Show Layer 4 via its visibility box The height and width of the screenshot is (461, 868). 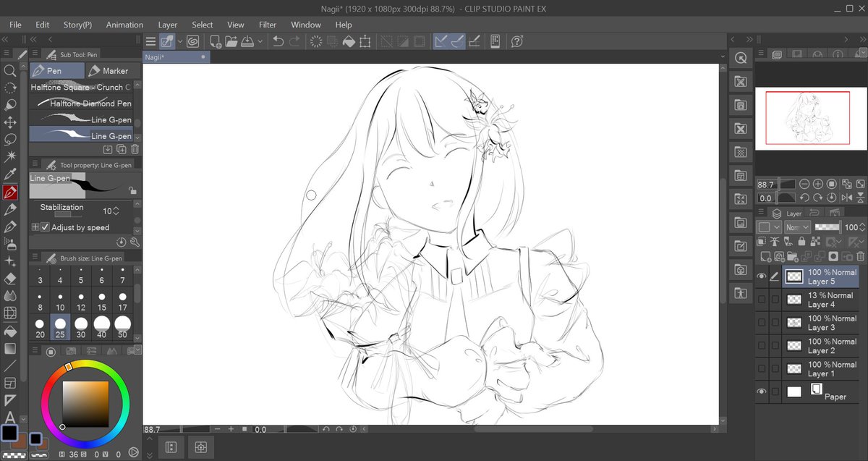point(761,300)
